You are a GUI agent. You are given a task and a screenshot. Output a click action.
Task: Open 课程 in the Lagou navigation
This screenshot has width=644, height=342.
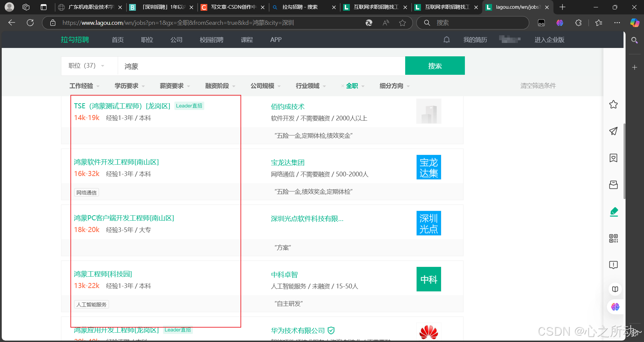click(x=247, y=40)
